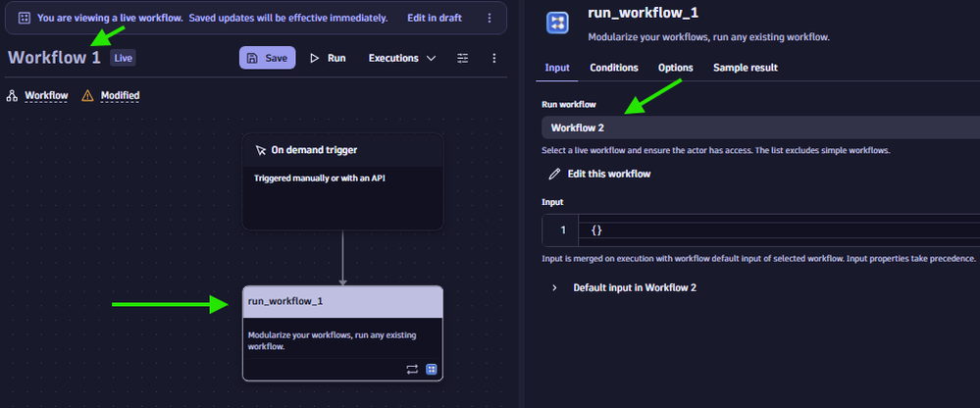
Task: Open the banner's three-dot options menu
Action: point(489,18)
